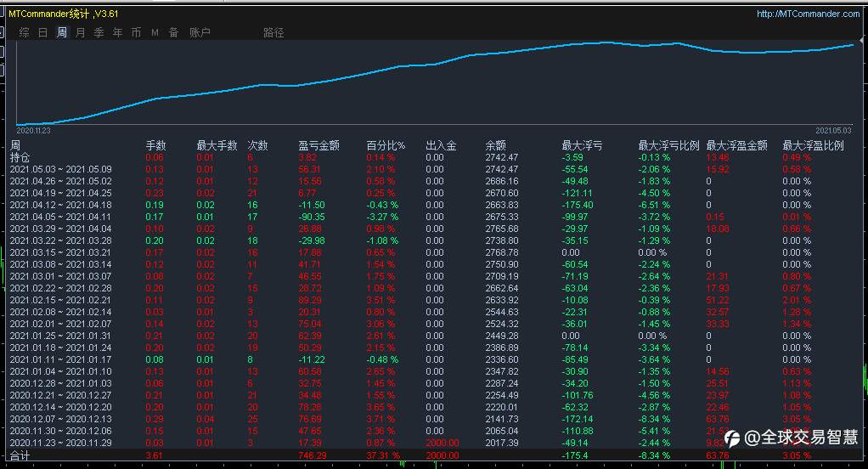The width and height of the screenshot is (868, 469).
Task: Click the 百分比% column header
Action: pos(386,145)
